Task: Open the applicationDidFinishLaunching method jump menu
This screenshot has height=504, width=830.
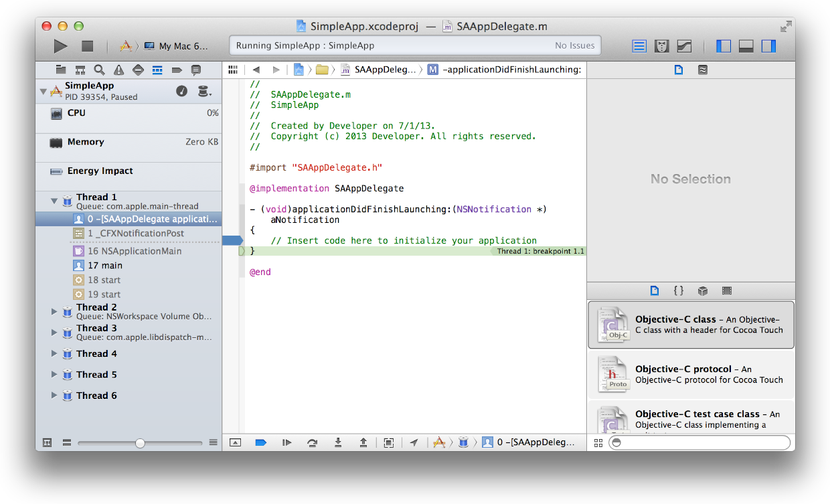Action: click(x=505, y=70)
